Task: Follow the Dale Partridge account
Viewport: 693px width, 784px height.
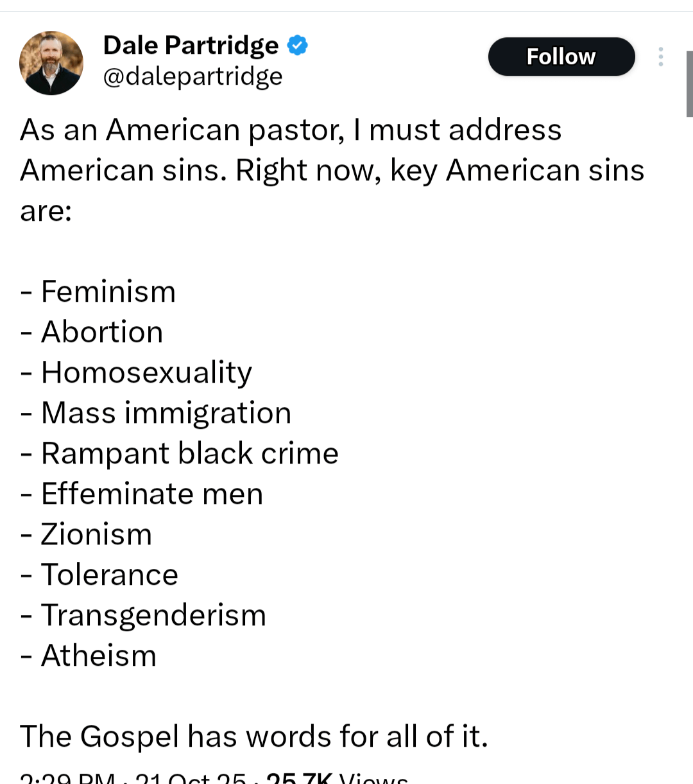Action: [x=561, y=57]
